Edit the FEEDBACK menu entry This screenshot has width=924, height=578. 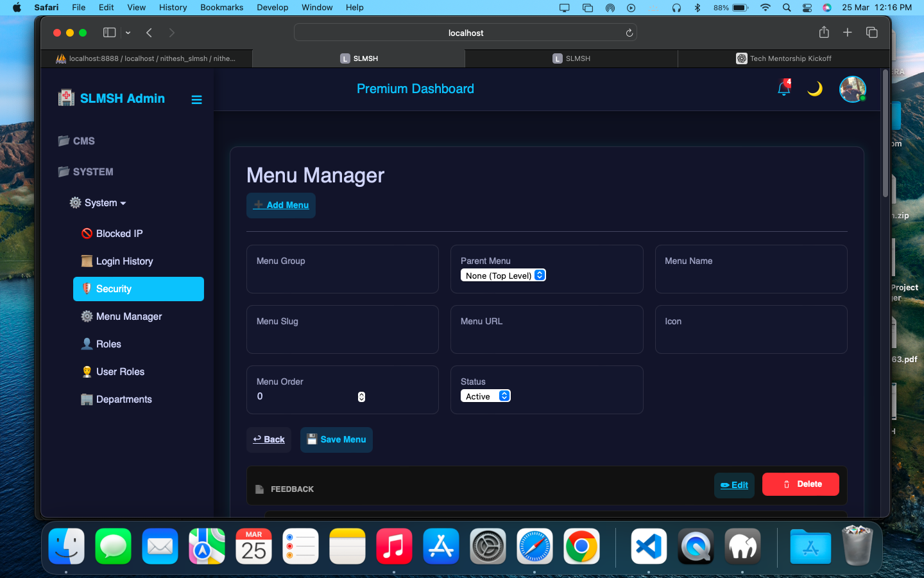[x=734, y=485]
